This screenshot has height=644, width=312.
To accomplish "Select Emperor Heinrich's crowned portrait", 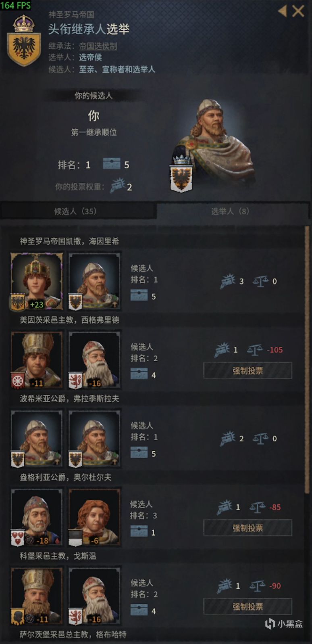I will point(37,281).
